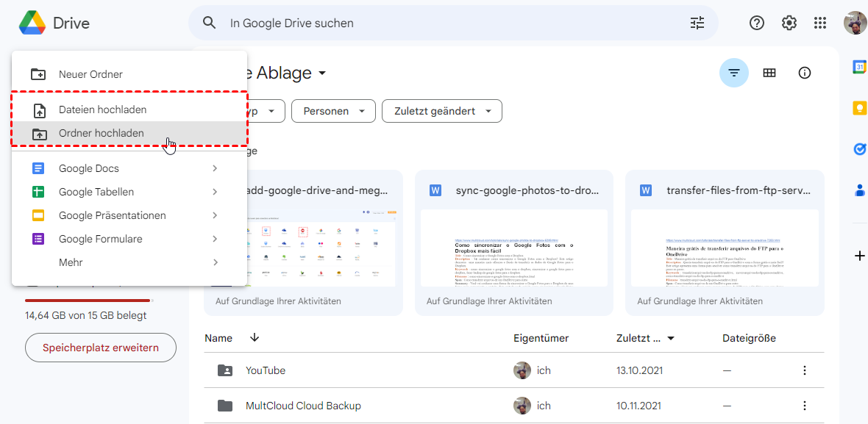Click the red storage usage bar
868x424 pixels.
[x=88, y=301]
